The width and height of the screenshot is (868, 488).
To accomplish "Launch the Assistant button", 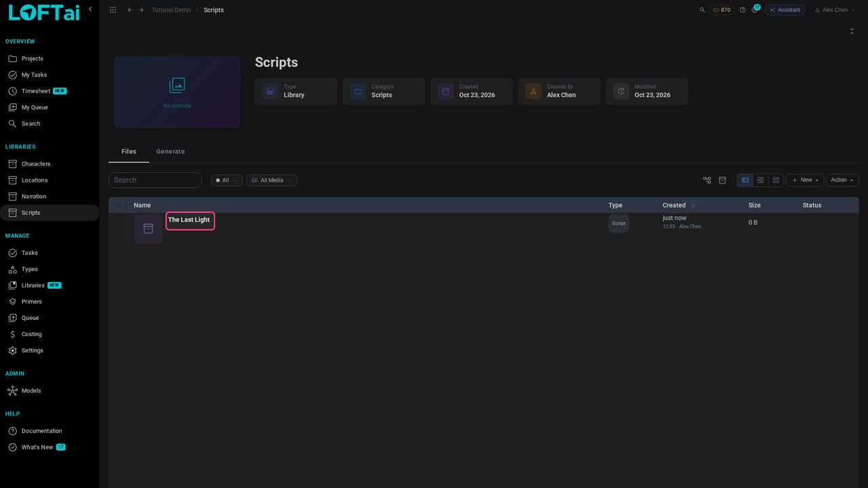I will tap(785, 10).
